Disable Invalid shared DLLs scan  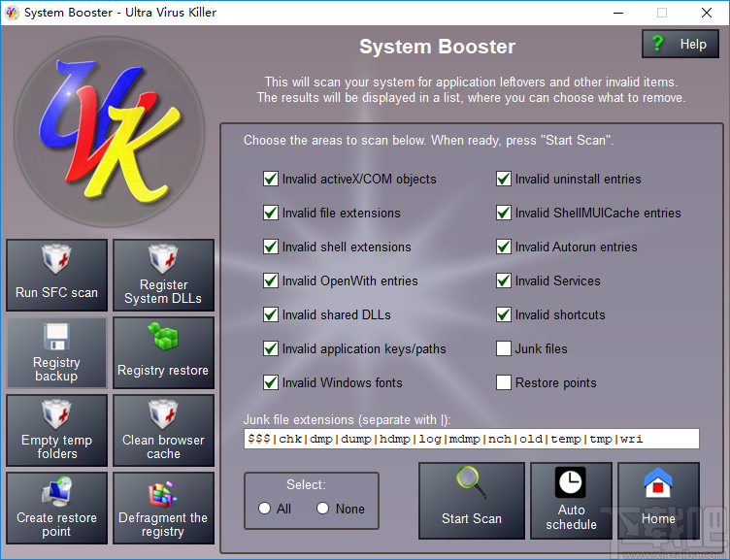(271, 314)
